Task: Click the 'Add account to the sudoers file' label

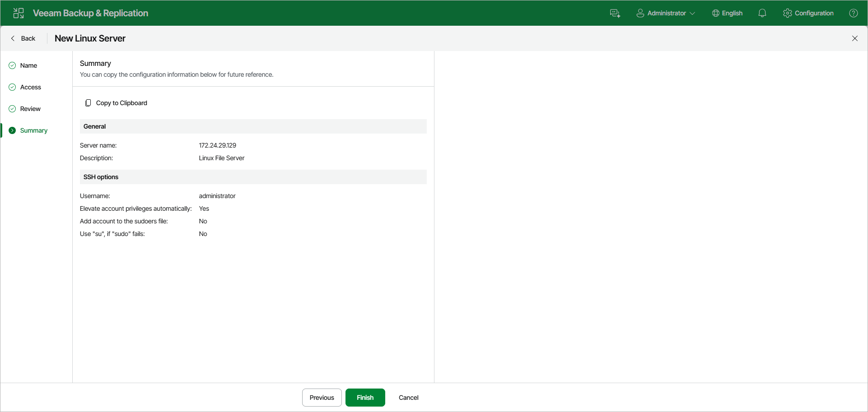Action: click(124, 221)
